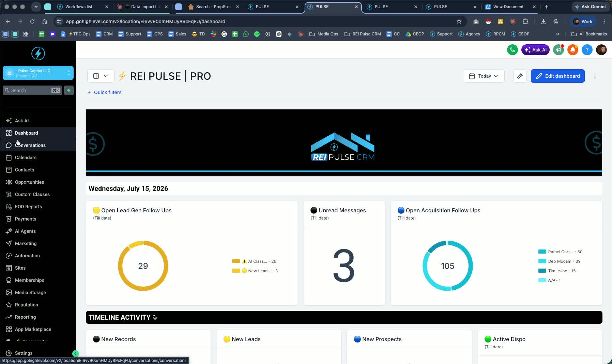Open the Work profile dropdown

[583, 21]
